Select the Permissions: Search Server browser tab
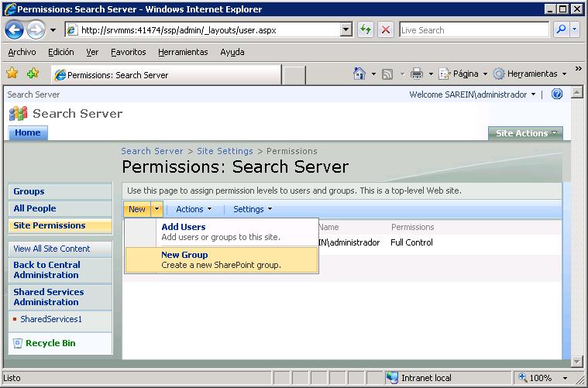Screen dimensions: 588x388 [x=167, y=75]
